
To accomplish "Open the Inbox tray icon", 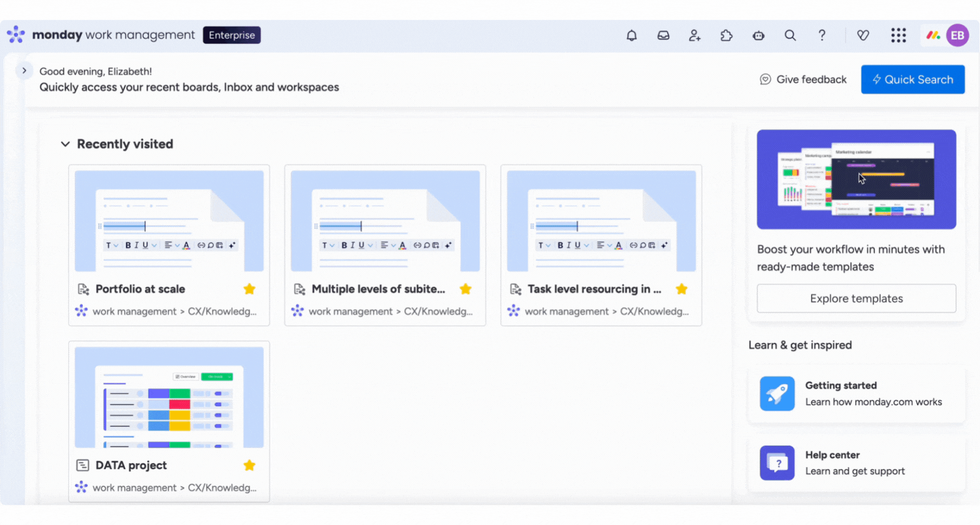I will [x=663, y=36].
